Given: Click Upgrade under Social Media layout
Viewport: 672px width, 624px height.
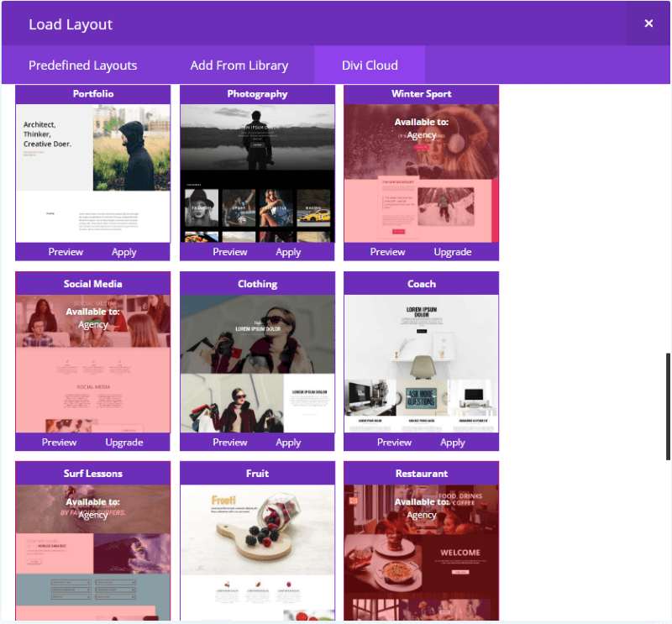Looking at the screenshot, I should coord(124,443).
